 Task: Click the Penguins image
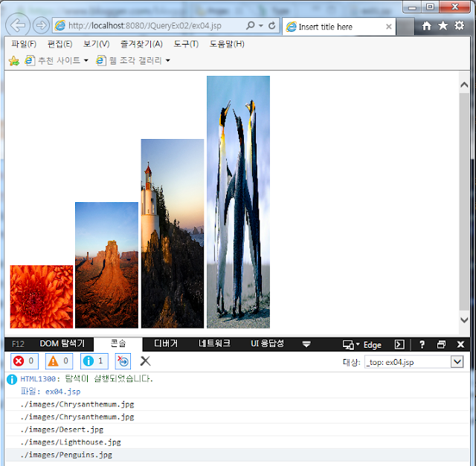pos(238,202)
